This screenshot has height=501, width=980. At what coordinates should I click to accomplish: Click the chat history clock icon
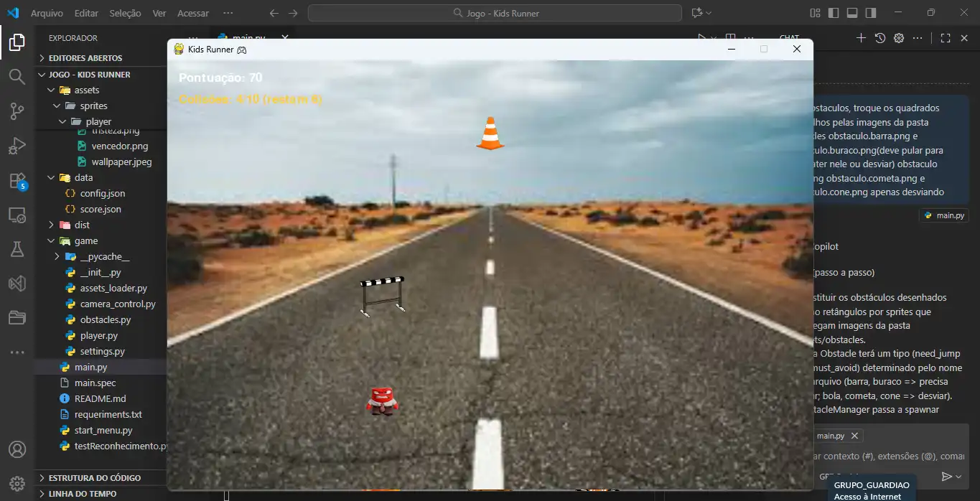pos(880,38)
